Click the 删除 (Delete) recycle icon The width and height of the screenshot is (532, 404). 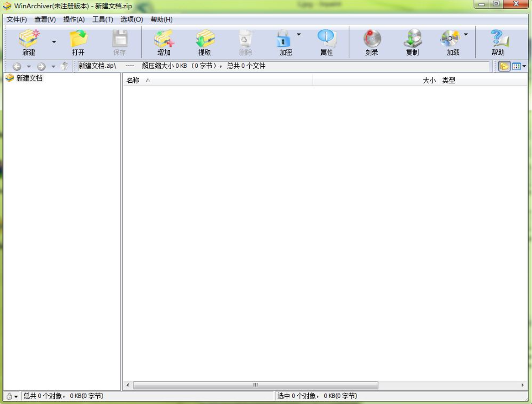[245, 38]
